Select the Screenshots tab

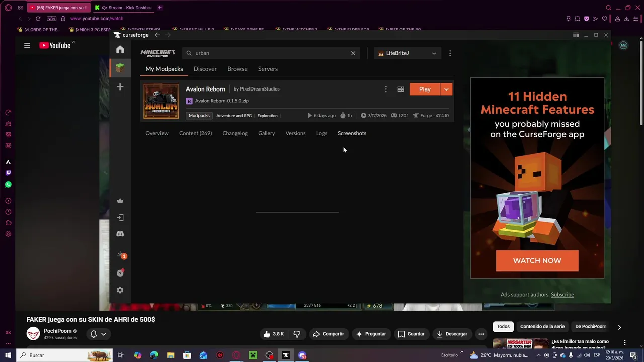pyautogui.click(x=352, y=133)
